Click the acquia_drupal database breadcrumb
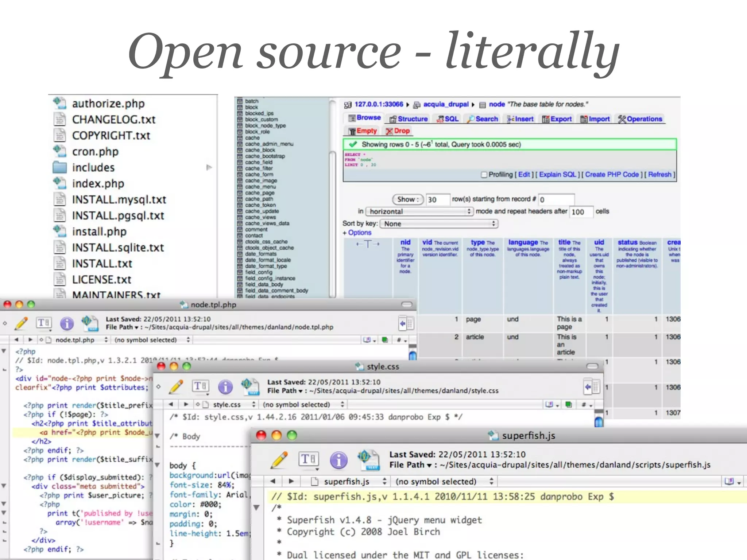 (446, 104)
